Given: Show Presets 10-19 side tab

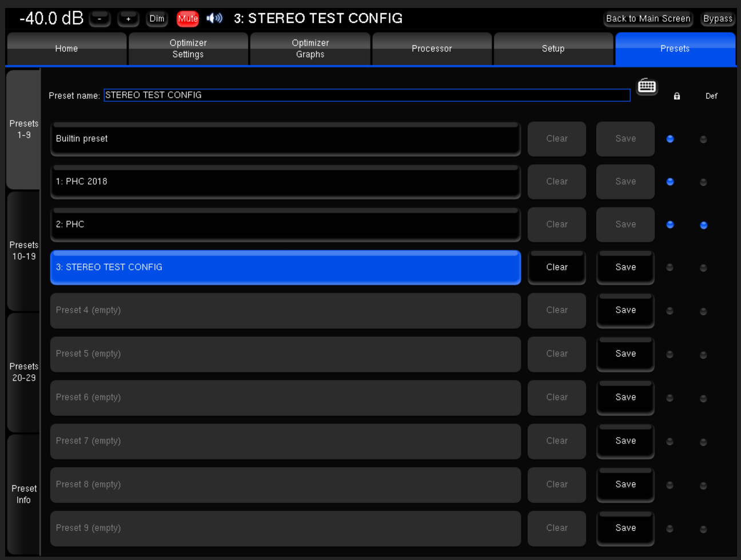Looking at the screenshot, I should click(23, 251).
